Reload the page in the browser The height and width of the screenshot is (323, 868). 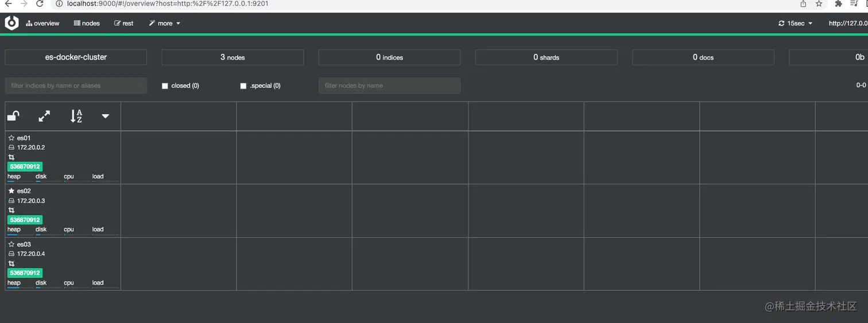[x=40, y=3]
